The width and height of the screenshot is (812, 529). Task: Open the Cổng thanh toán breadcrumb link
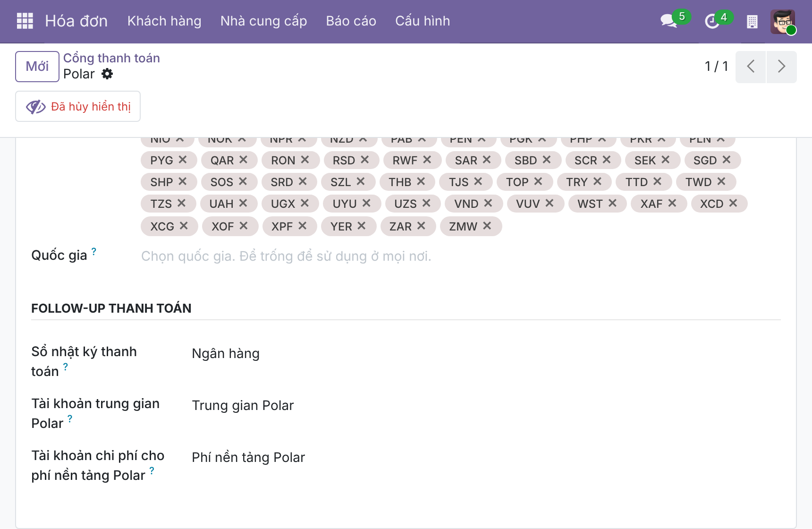coord(111,58)
